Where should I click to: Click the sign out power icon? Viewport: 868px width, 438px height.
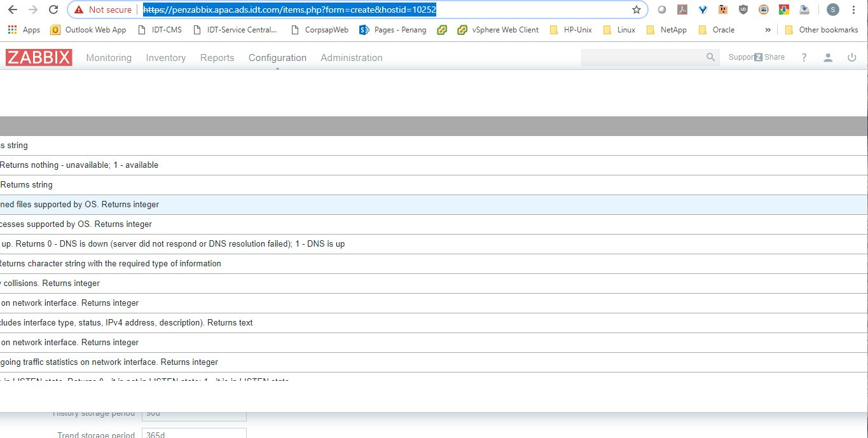[x=852, y=57]
